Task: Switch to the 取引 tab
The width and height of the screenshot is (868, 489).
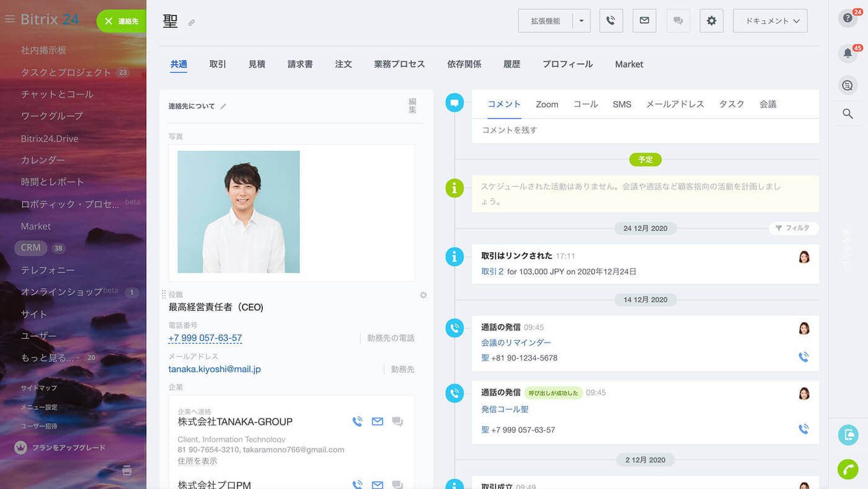Action: click(x=218, y=64)
